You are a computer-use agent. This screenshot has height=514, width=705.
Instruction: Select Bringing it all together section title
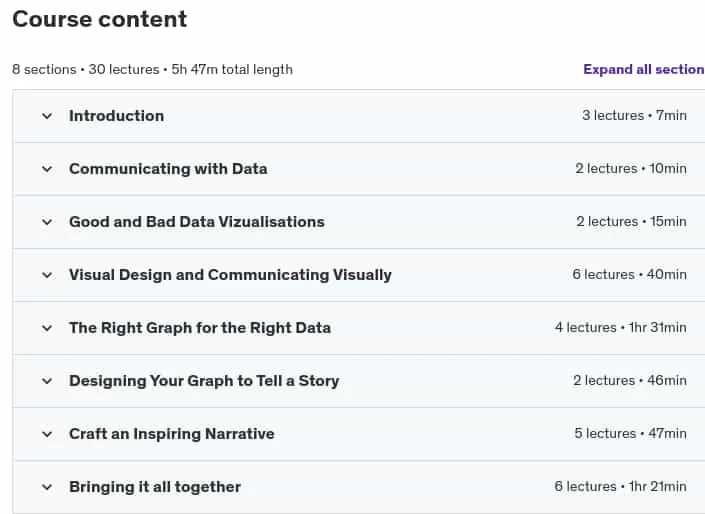pos(155,487)
